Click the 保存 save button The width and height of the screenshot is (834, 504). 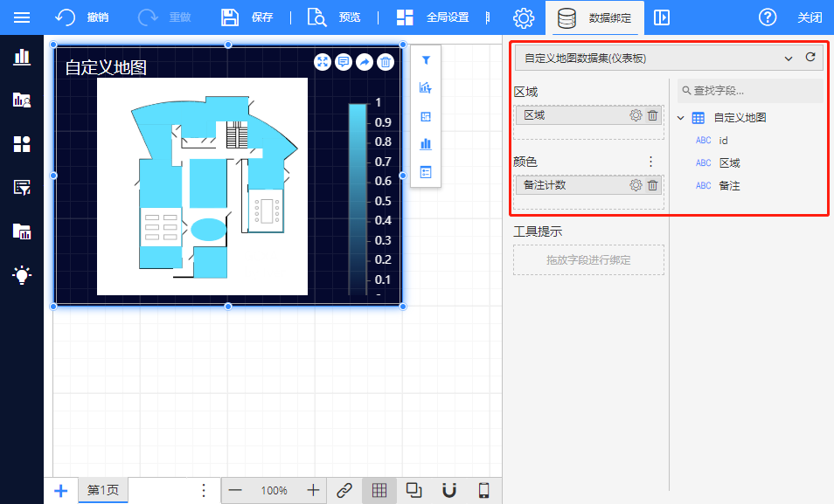point(247,17)
